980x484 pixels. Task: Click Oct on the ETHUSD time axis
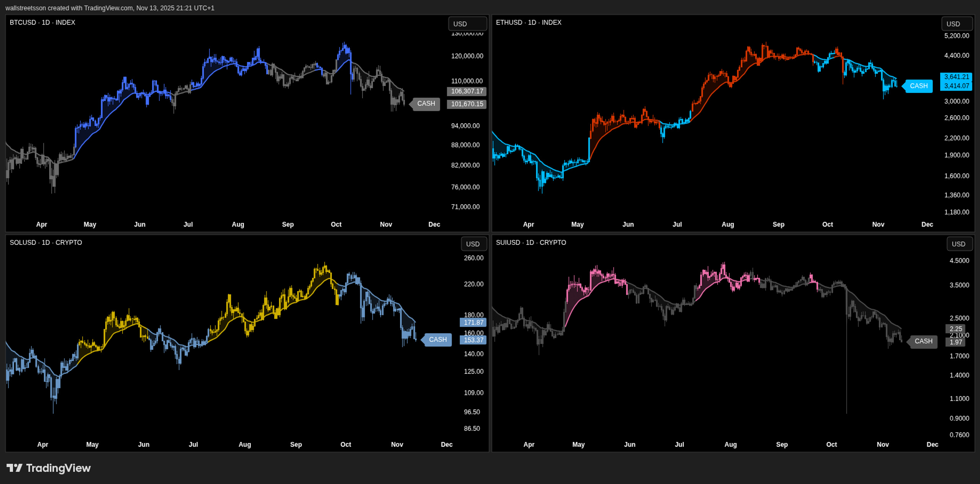827,225
